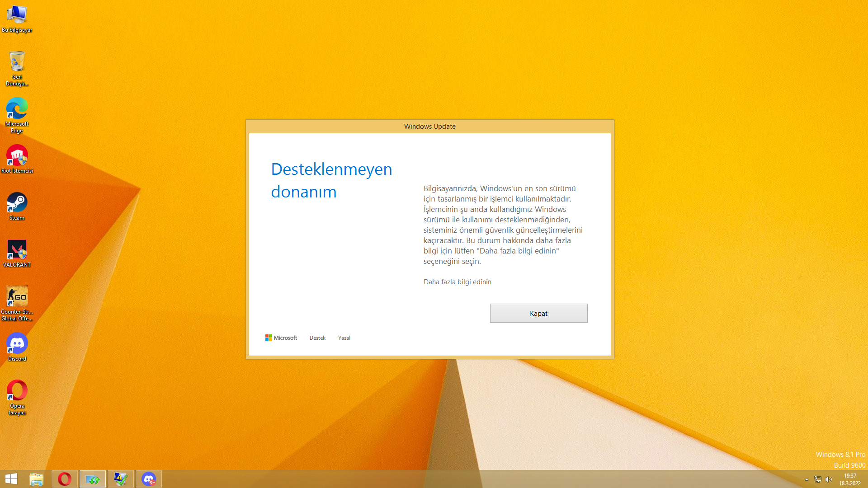This screenshot has height=488, width=868.
Task: Select the Recycle Bin (Geri Dönüşüm) icon
Action: coord(17,67)
